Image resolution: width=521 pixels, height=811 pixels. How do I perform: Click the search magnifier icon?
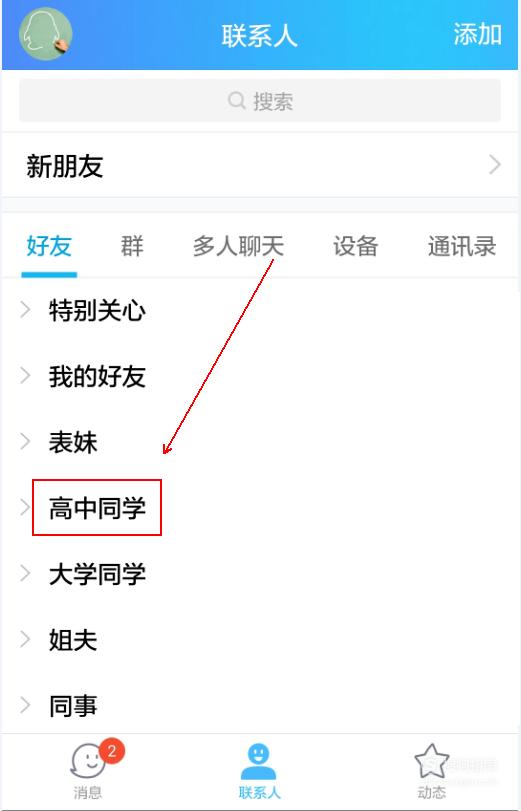coord(236,100)
